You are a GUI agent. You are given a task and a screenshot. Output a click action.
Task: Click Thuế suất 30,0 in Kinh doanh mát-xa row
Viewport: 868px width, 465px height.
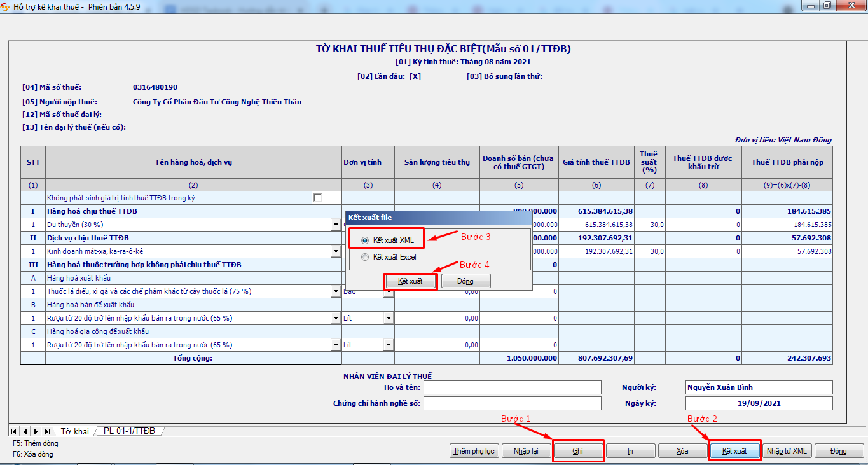click(x=649, y=251)
